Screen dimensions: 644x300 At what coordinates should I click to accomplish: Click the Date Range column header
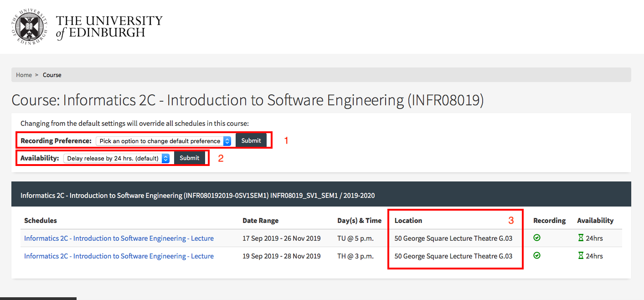260,220
